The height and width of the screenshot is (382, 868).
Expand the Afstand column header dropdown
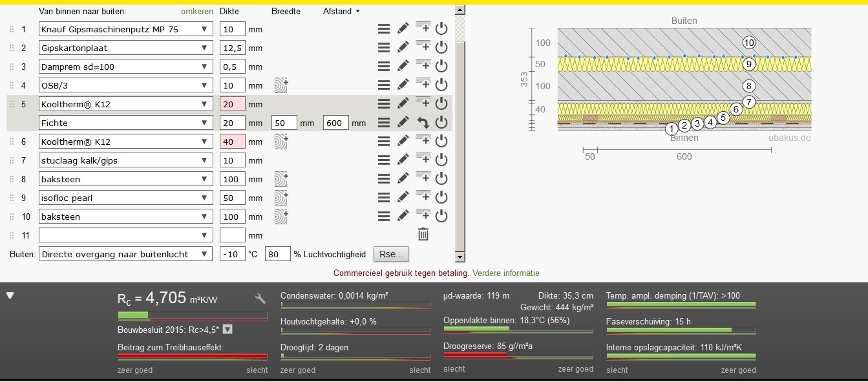[x=358, y=11]
